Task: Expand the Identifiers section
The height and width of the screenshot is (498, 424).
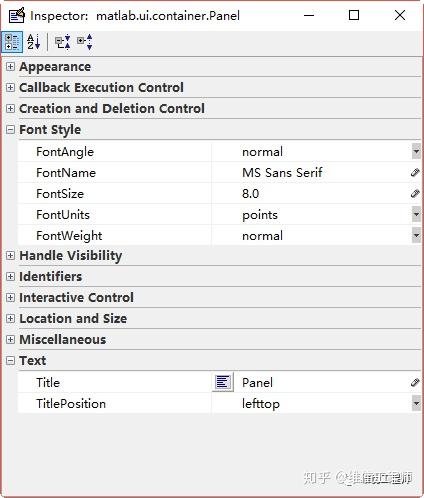Action: [x=10, y=276]
